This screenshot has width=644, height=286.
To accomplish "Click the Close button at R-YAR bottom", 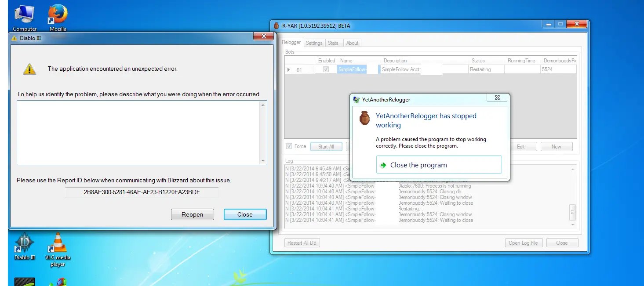I will (562, 243).
